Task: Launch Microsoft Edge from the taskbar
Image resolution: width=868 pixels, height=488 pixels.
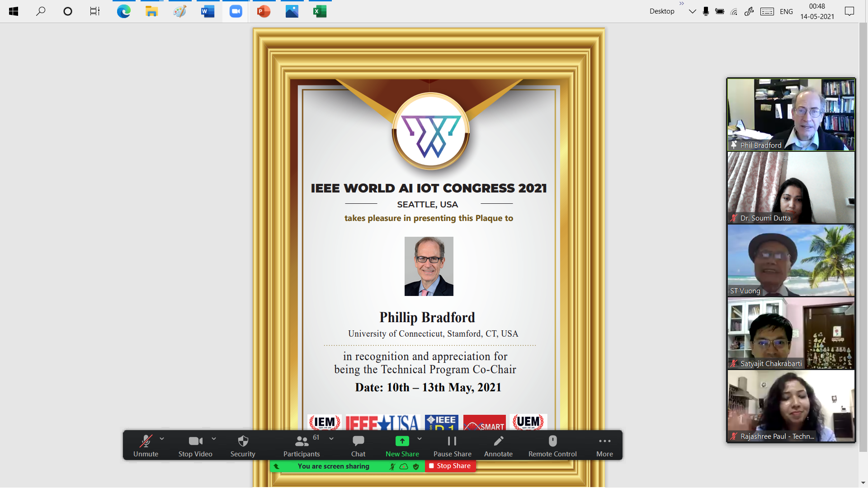Action: pos(123,11)
